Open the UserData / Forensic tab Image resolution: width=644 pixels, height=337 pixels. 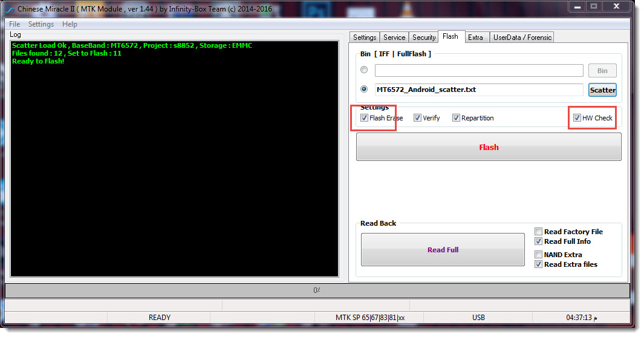(x=522, y=38)
